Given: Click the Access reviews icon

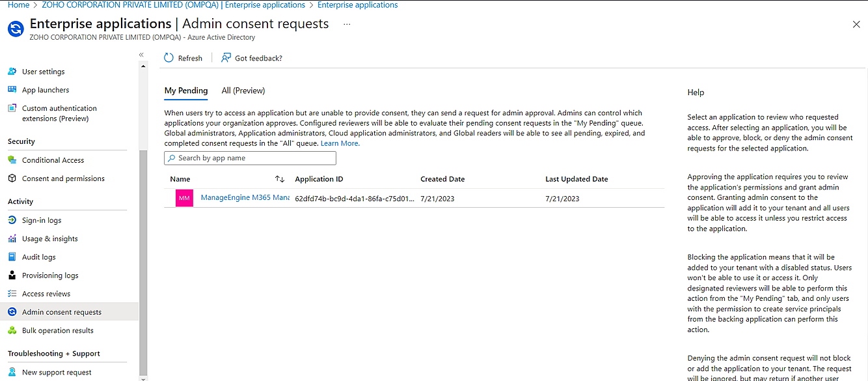Looking at the screenshot, I should 12,293.
